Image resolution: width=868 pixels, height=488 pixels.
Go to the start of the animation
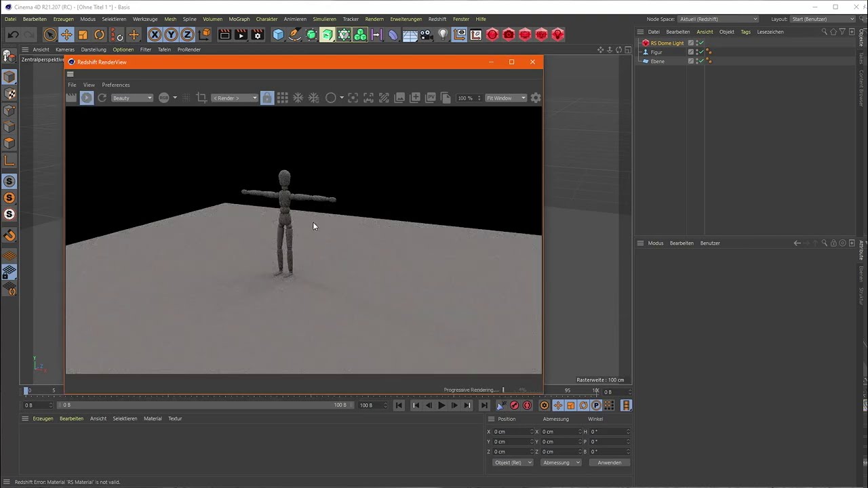pos(399,405)
